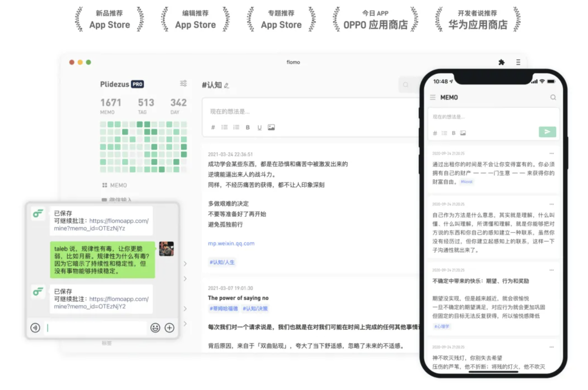Click the edit pencil beside #认知 title
Image resolution: width=588 pixels, height=390 pixels.
pyautogui.click(x=227, y=86)
